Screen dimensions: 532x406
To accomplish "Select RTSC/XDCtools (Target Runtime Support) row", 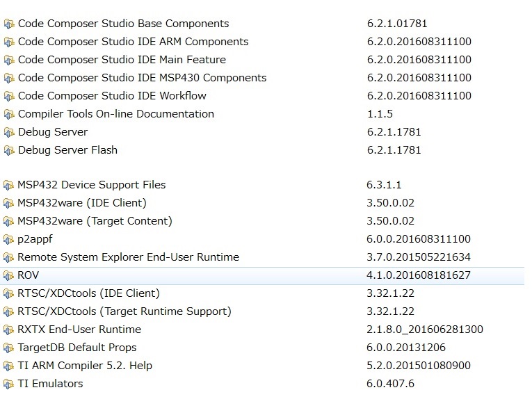I will click(124, 311).
